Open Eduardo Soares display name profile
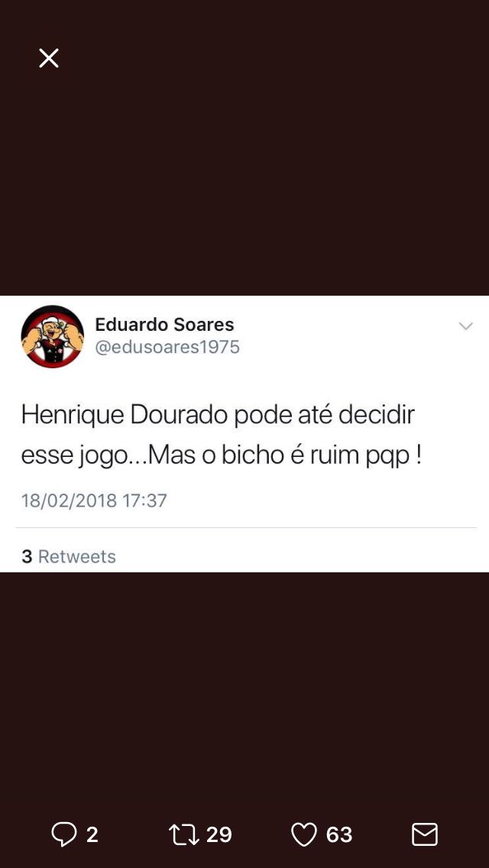 164,325
